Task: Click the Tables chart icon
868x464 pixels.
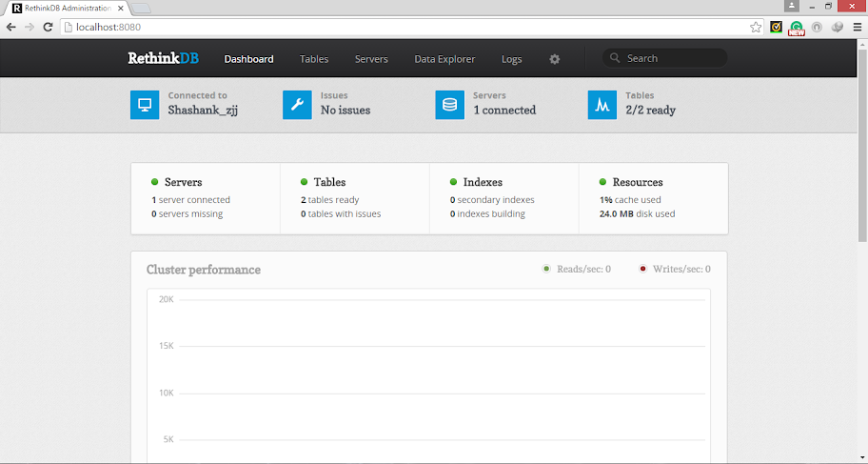Action: [x=602, y=105]
